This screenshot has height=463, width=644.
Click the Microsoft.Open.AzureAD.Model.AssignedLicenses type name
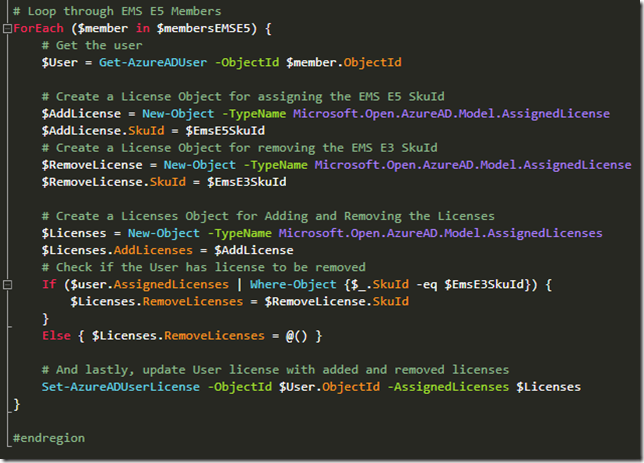tap(440, 233)
